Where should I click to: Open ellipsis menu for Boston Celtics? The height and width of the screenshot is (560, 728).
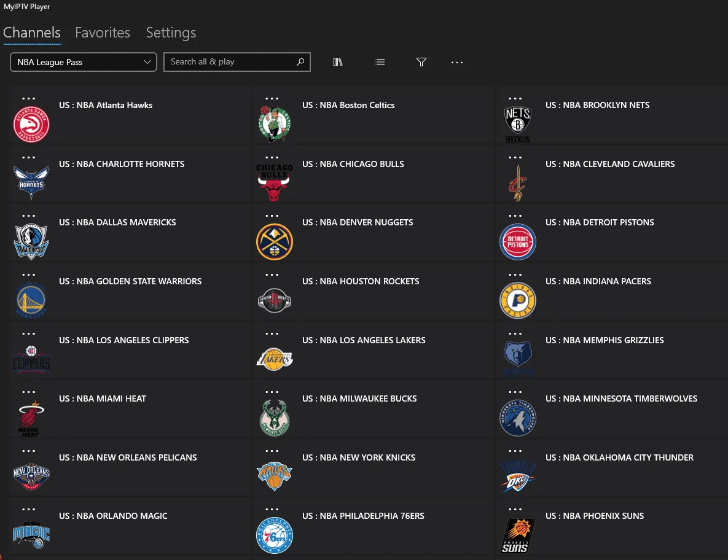(272, 98)
